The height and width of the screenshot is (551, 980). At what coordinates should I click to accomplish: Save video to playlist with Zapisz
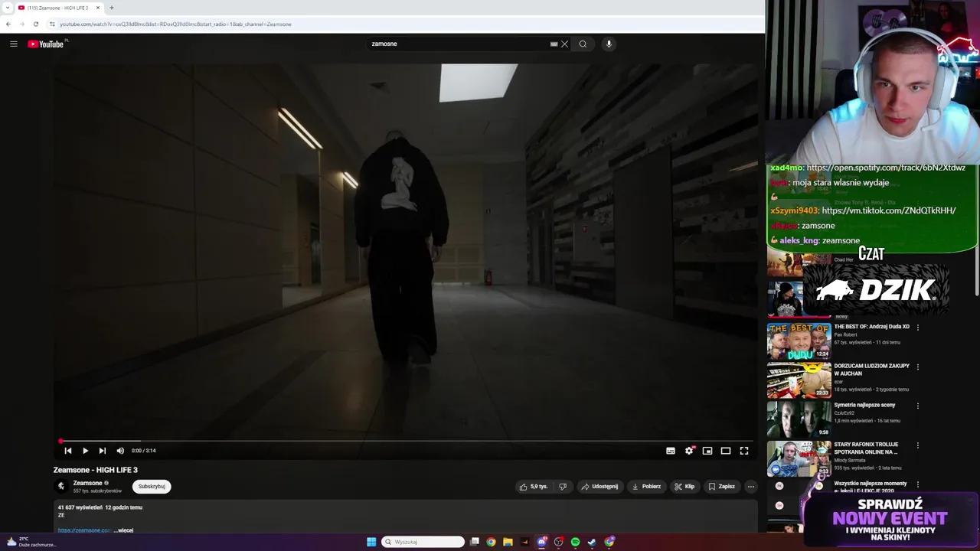721,486
